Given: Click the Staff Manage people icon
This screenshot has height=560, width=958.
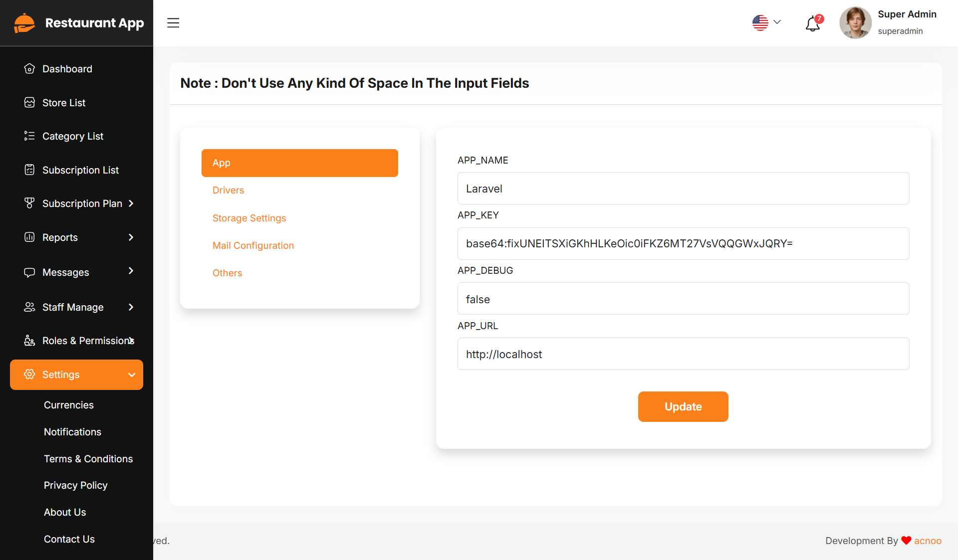Looking at the screenshot, I should pos(29,307).
